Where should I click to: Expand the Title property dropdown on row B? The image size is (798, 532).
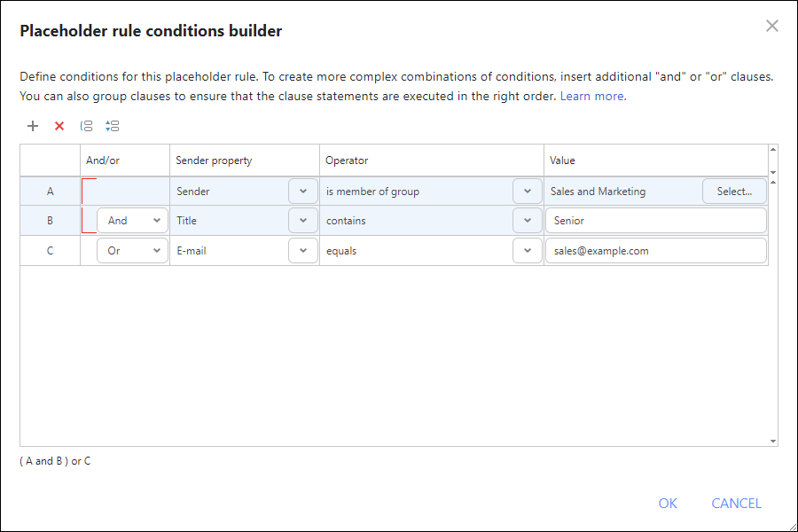pyautogui.click(x=302, y=220)
